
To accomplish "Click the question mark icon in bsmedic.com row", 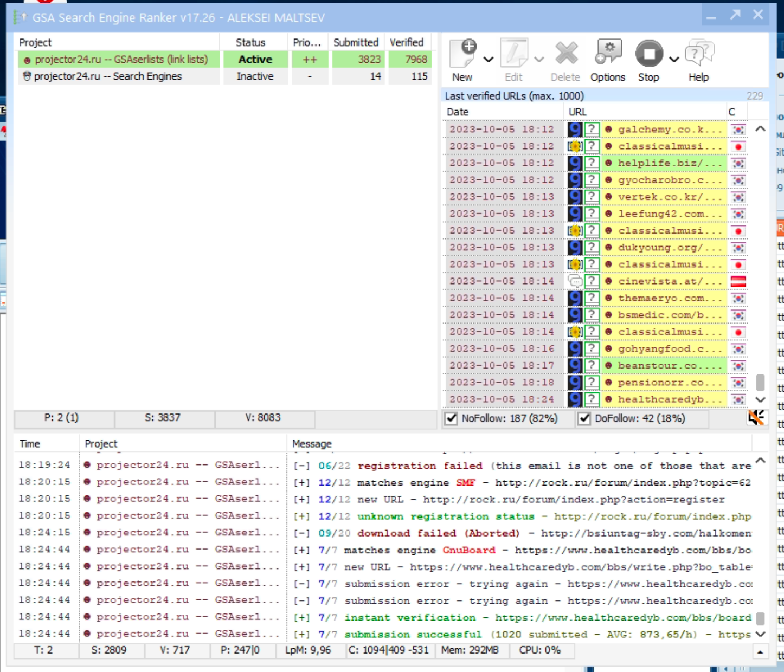I will tap(592, 315).
